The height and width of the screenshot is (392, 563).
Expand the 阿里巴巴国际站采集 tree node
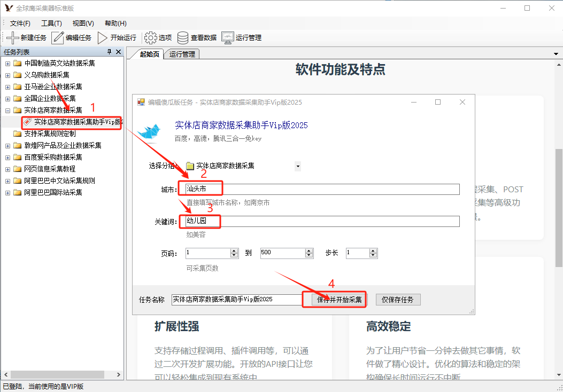click(7, 193)
